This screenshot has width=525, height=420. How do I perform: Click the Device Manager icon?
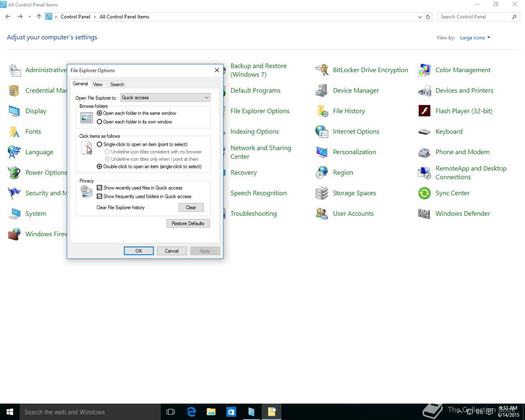(x=322, y=91)
